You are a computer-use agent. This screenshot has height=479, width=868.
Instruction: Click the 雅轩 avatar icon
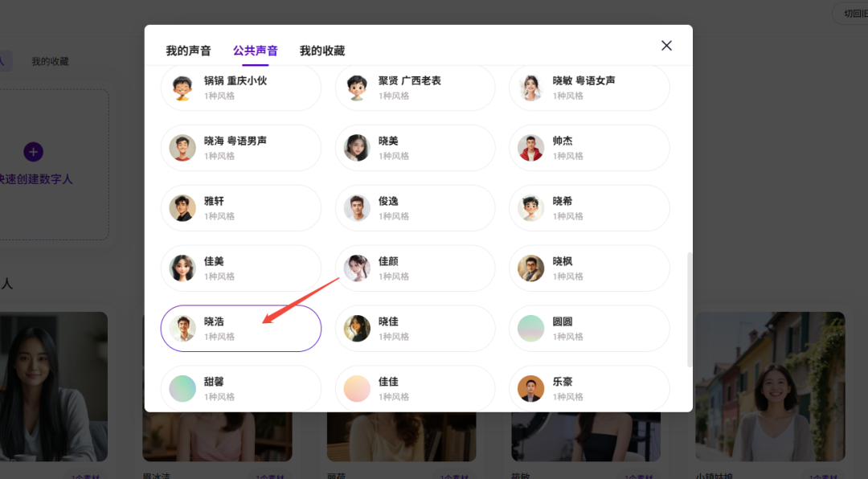182,208
